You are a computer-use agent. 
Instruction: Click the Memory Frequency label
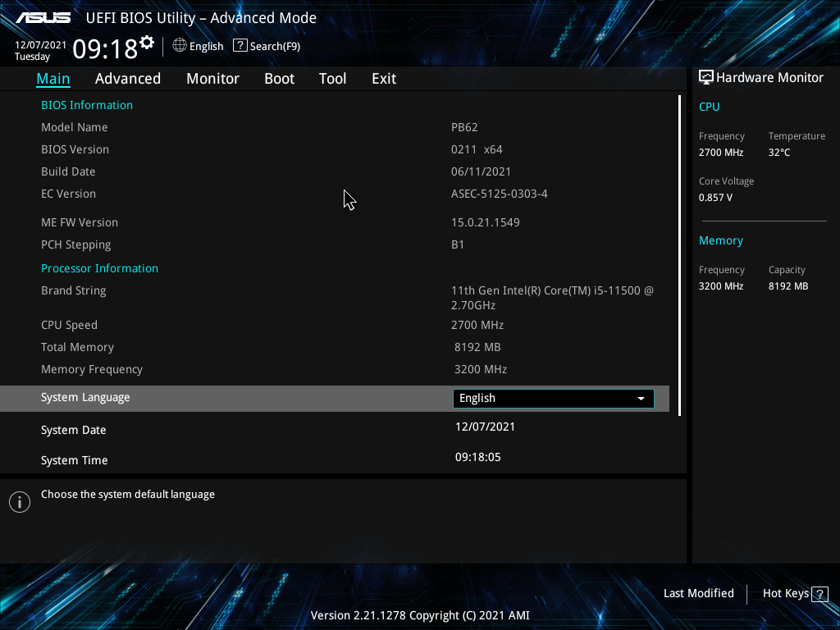pyautogui.click(x=92, y=370)
